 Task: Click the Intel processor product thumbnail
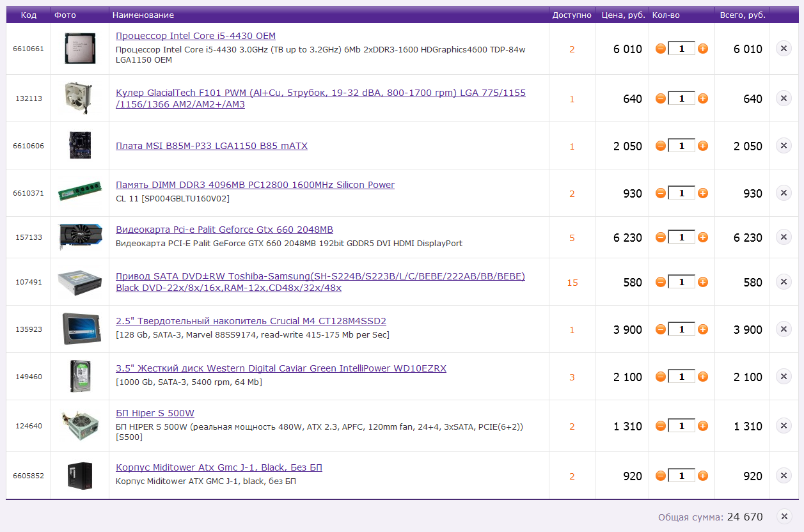point(80,49)
